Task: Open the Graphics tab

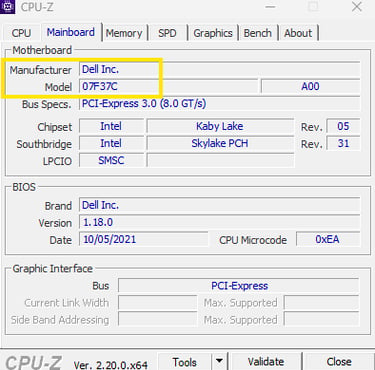Action: pos(213,33)
